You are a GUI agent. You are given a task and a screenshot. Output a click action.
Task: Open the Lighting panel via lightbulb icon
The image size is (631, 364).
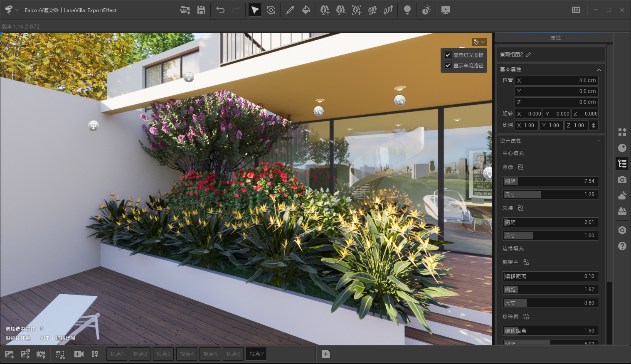(x=407, y=10)
